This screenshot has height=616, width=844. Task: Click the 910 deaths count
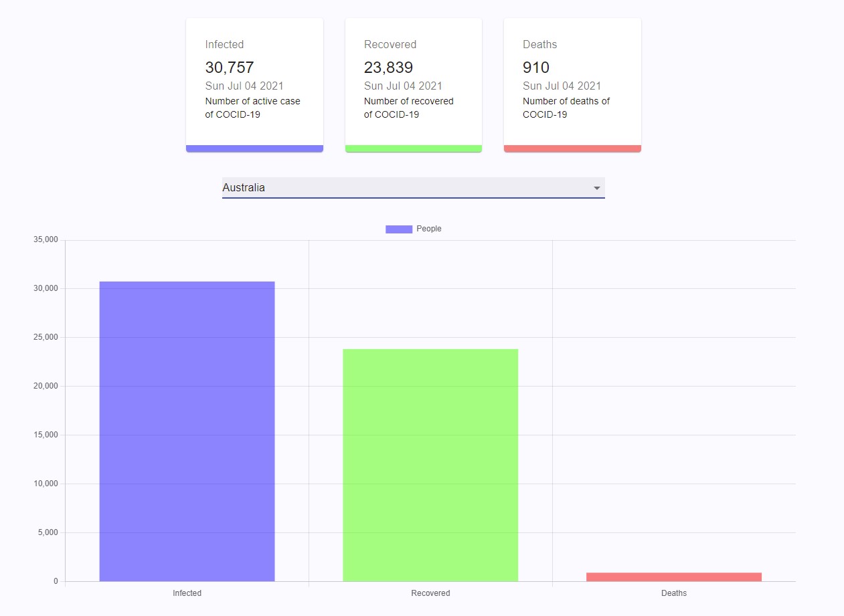click(x=536, y=68)
